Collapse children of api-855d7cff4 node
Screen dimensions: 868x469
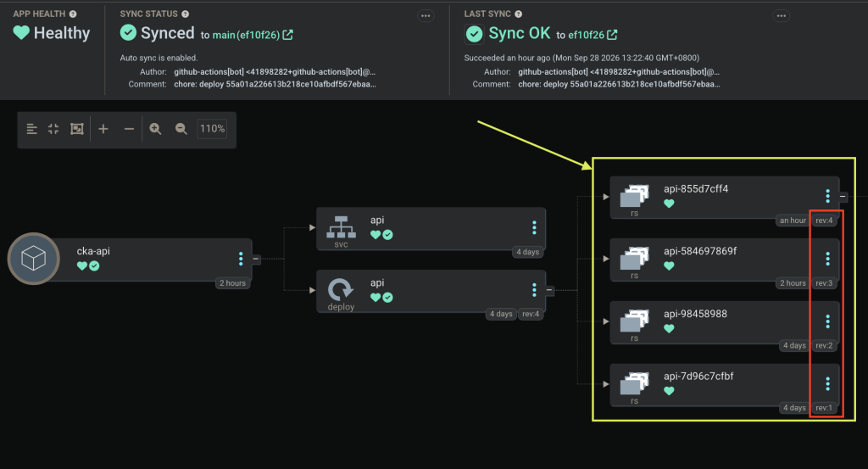843,196
